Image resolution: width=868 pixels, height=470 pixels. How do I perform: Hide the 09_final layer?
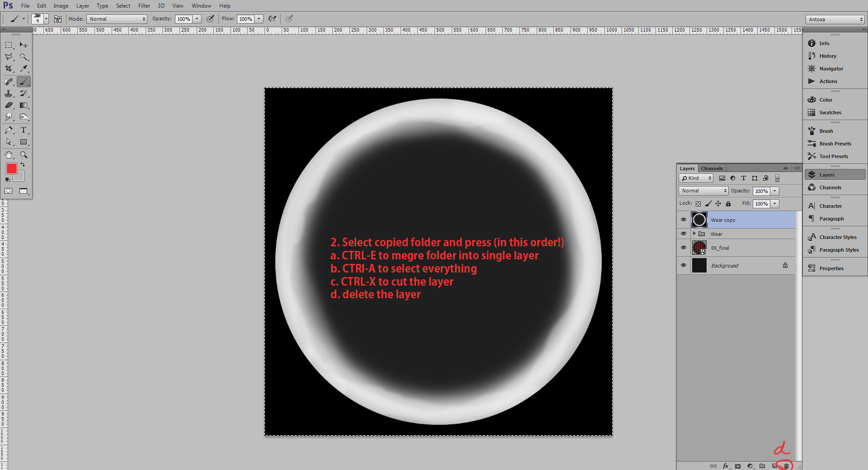pyautogui.click(x=684, y=248)
